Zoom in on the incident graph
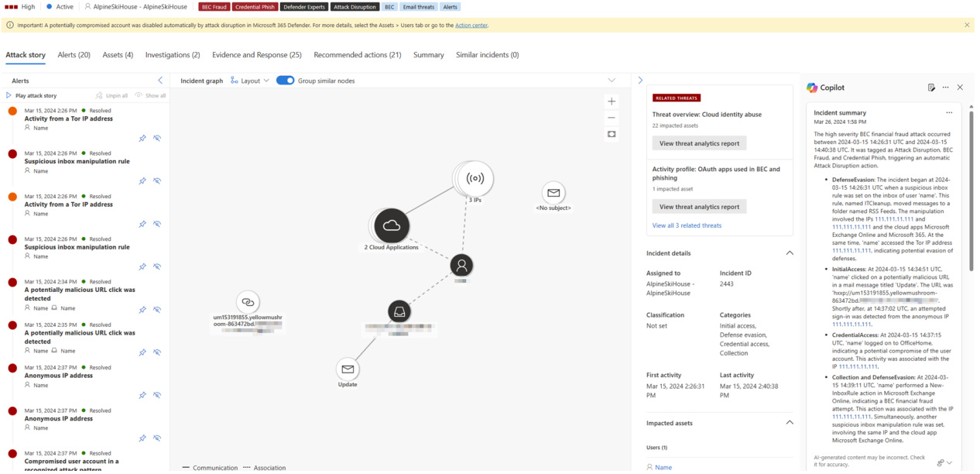 click(612, 101)
